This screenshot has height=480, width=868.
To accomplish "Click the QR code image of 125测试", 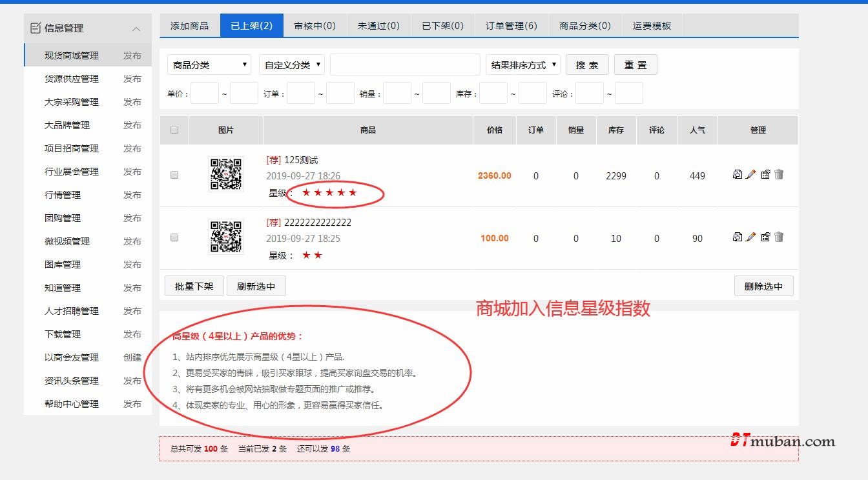I will pos(226,175).
